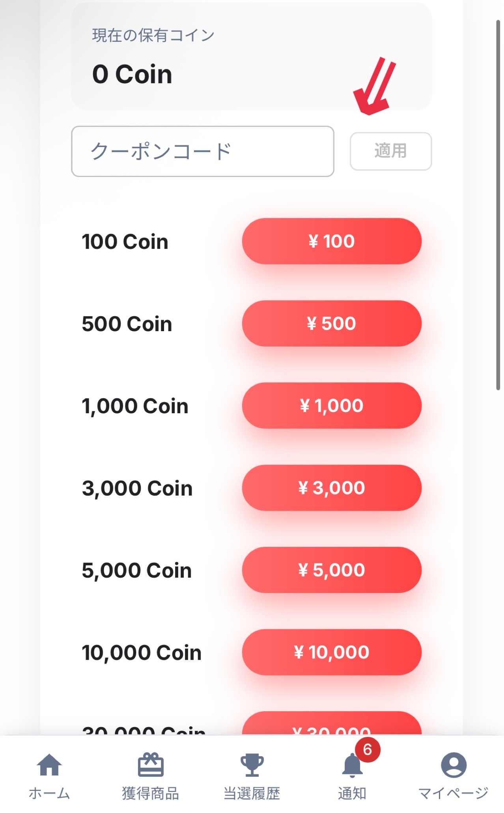Open the 通知 bell icon
This screenshot has width=504, height=813.
[352, 765]
